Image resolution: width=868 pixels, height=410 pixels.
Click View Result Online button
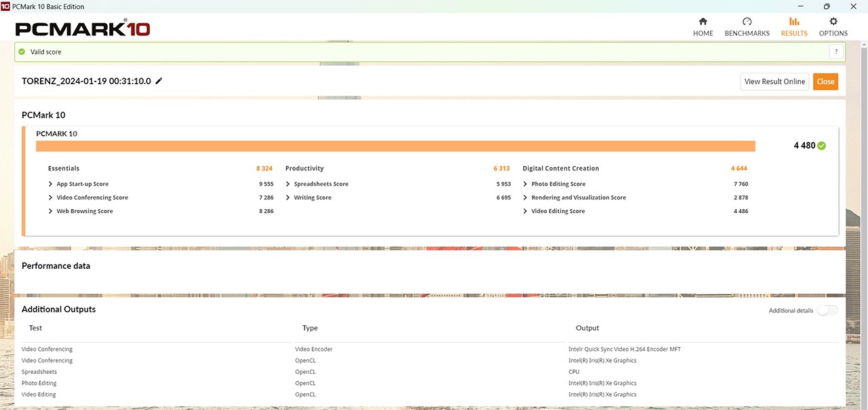click(x=774, y=81)
